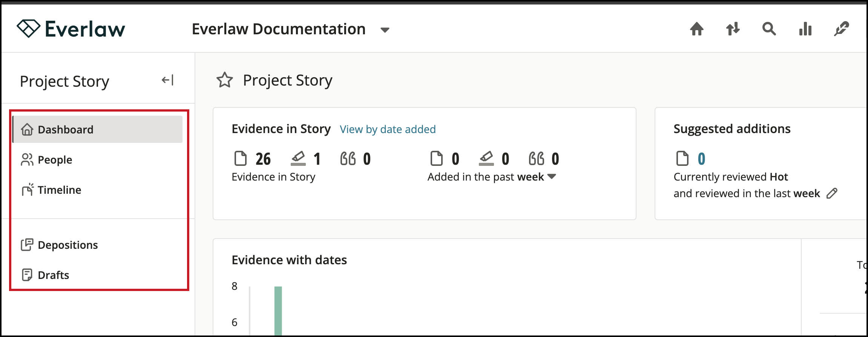The image size is (868, 337).
Task: Click the green bar in Evidence with dates chart
Action: click(x=278, y=311)
